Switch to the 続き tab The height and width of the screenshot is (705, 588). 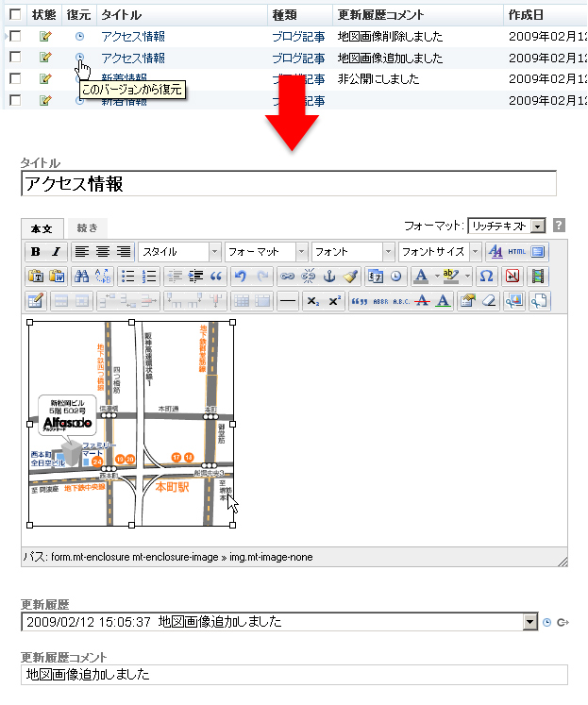coord(87,228)
